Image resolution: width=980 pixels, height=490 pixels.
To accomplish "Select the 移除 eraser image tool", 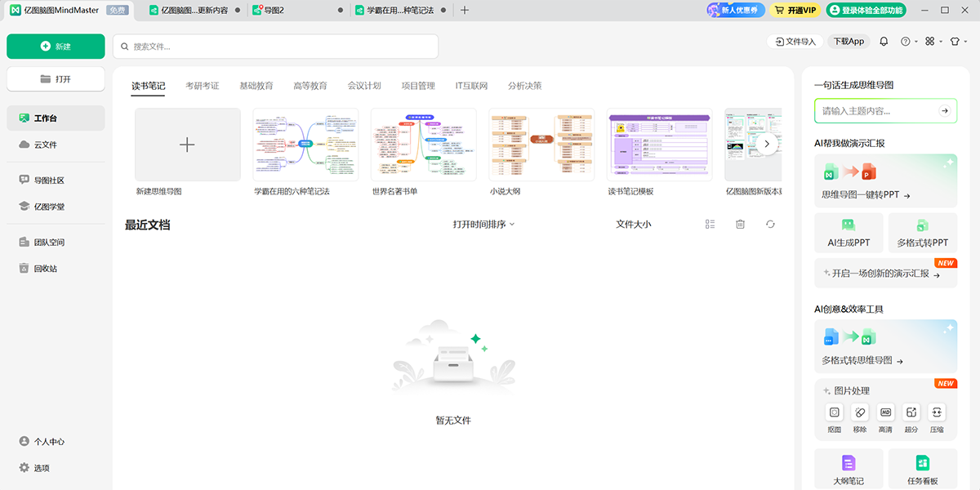I will [x=860, y=412].
